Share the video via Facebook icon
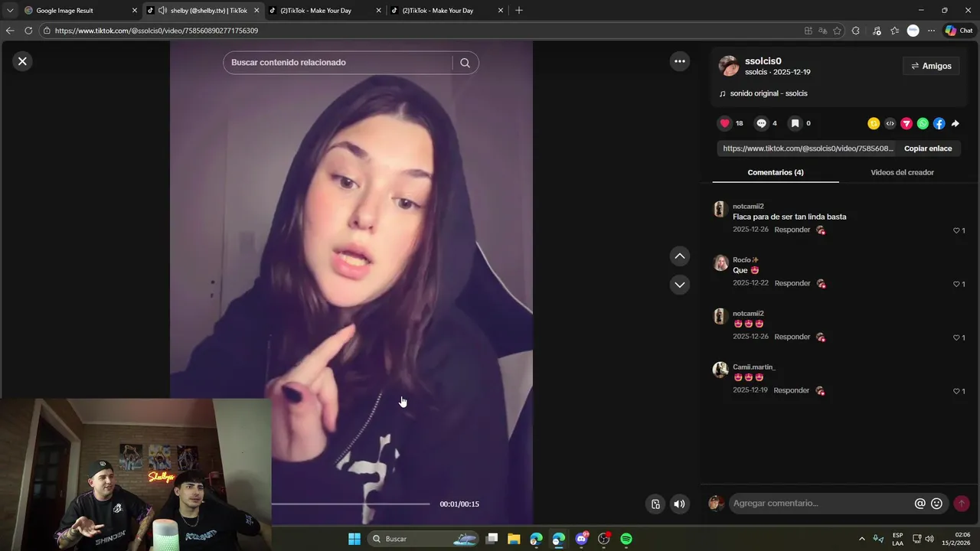 tap(939, 123)
